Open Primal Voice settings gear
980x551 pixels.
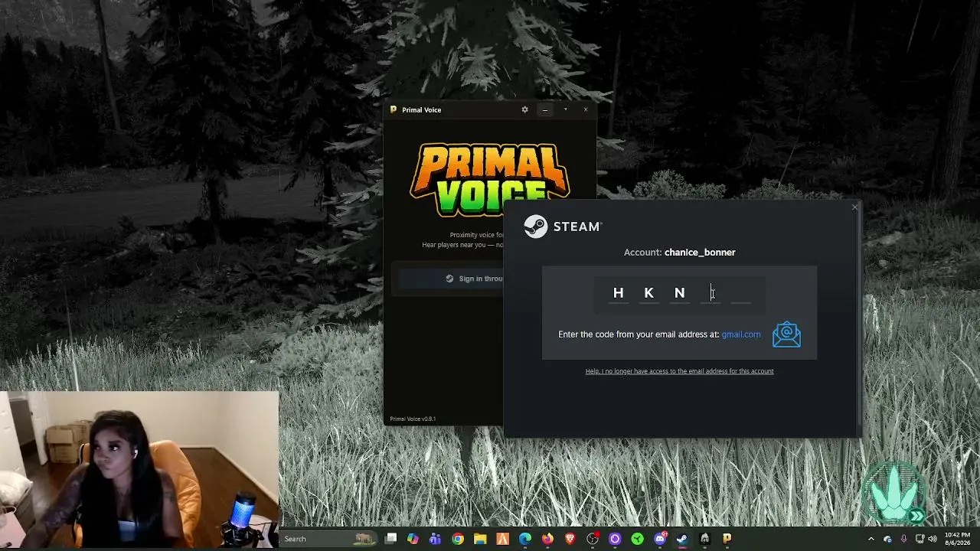(x=524, y=109)
